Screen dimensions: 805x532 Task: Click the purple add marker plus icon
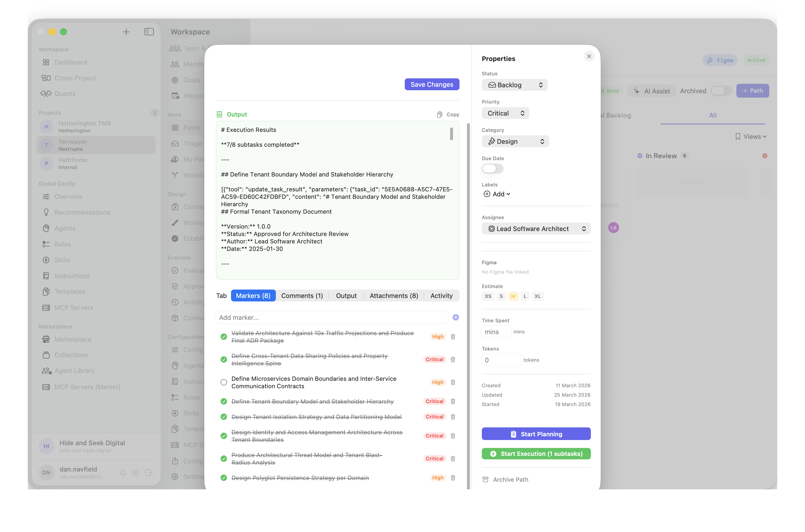(x=456, y=317)
